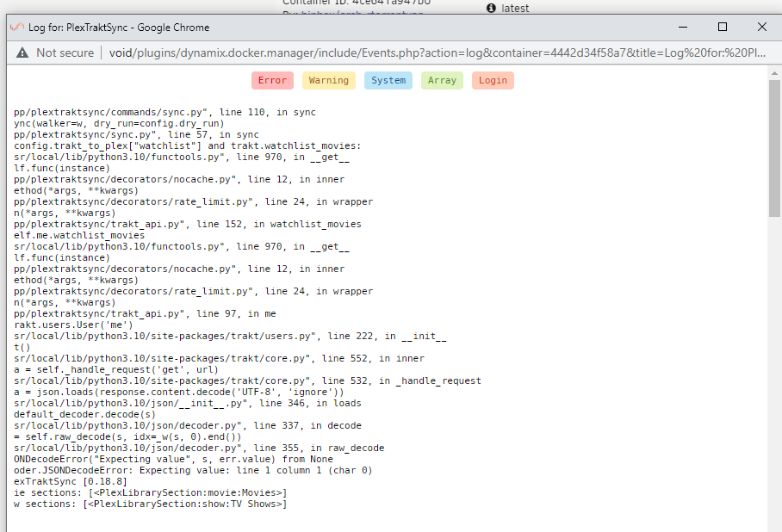Click the trakt/users.py line 222 __init__ entry

(x=230, y=336)
